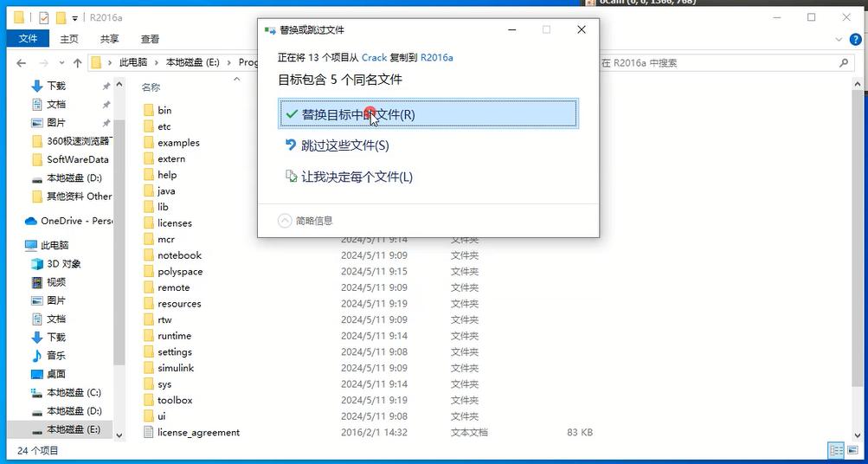Go up one folder level arrow
868x464 pixels.
[x=78, y=62]
